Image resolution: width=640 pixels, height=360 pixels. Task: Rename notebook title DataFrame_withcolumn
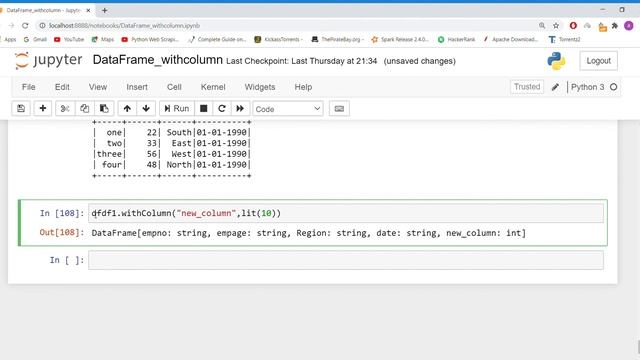tap(158, 60)
